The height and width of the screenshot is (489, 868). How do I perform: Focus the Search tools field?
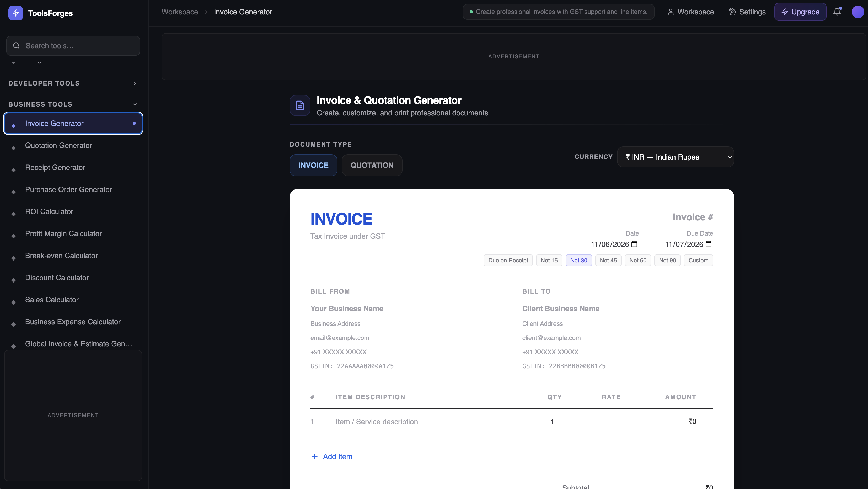pos(73,45)
